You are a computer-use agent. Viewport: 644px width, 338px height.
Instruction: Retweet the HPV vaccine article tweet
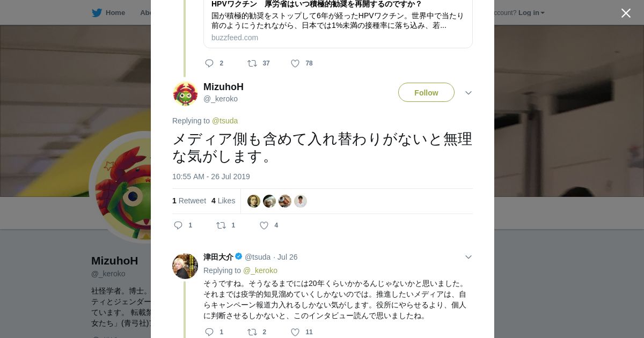(252, 63)
